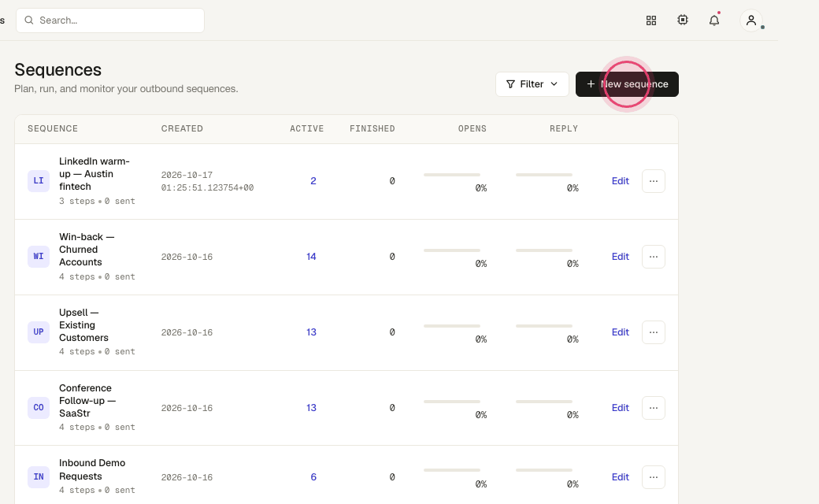Click the Reply column header
Image resolution: width=819 pixels, height=504 pixels.
pos(564,128)
